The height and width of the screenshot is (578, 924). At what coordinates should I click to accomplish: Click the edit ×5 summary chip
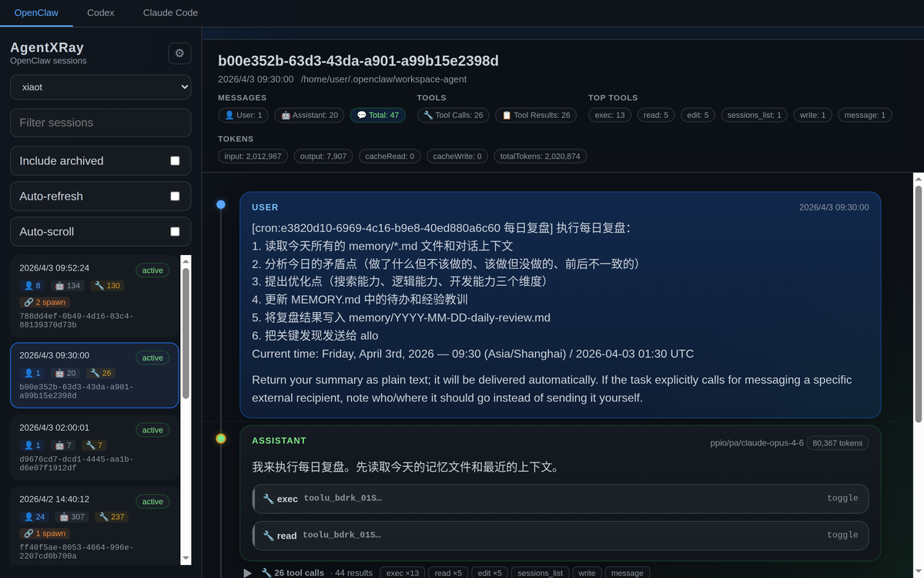pos(489,573)
